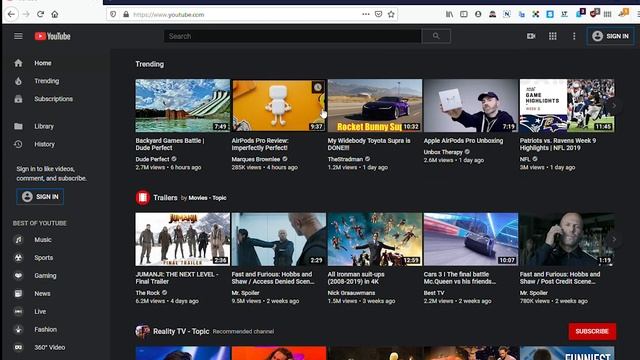Click the Fashion icon in sidebar
Image resolution: width=640 pixels, height=360 pixels.
click(x=18, y=330)
